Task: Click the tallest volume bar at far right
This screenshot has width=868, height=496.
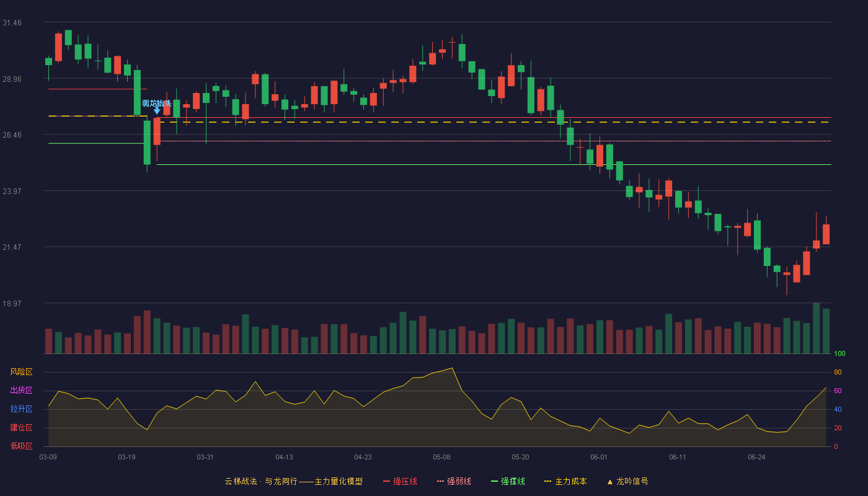Action: 816,328
